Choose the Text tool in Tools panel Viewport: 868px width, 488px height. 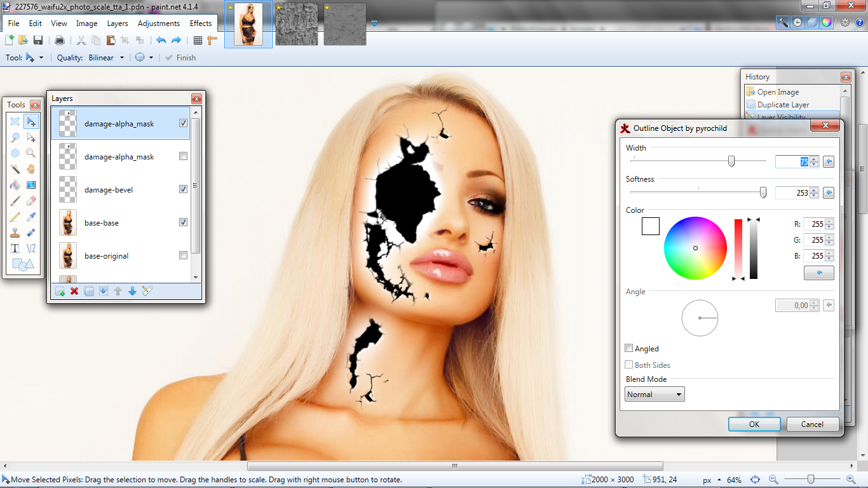[x=15, y=248]
